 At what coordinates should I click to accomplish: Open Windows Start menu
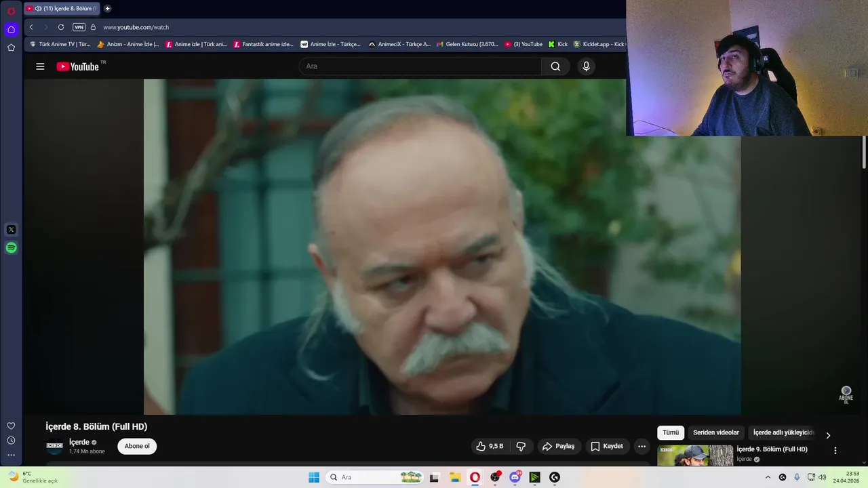tap(314, 477)
